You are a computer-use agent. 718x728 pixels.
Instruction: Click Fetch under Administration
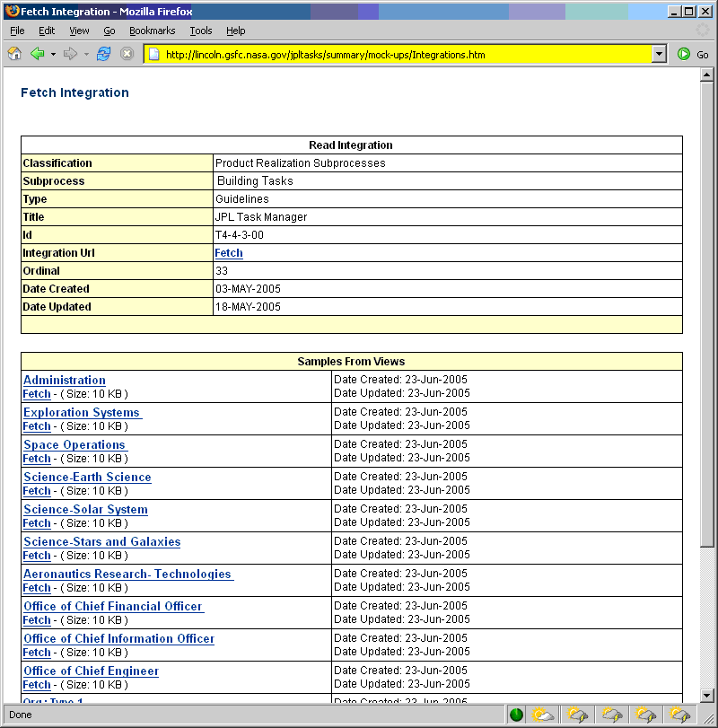[x=37, y=394]
